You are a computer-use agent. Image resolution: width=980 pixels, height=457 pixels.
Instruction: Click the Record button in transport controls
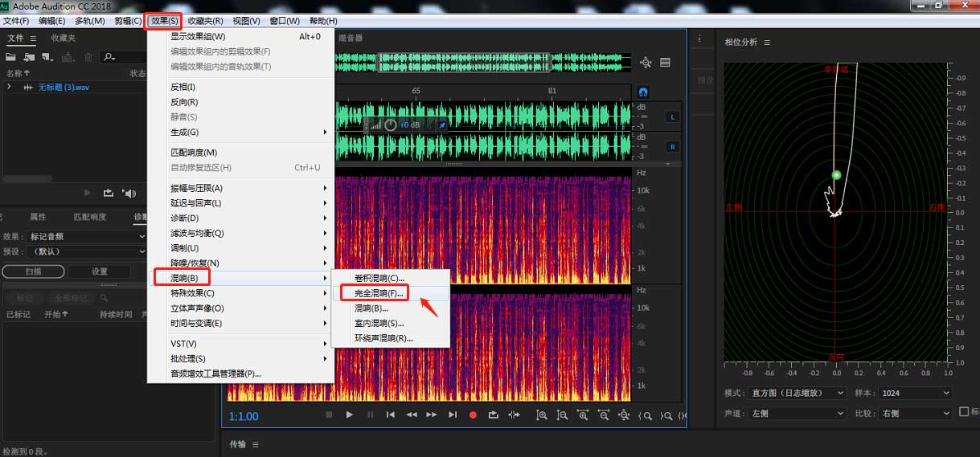tap(473, 414)
